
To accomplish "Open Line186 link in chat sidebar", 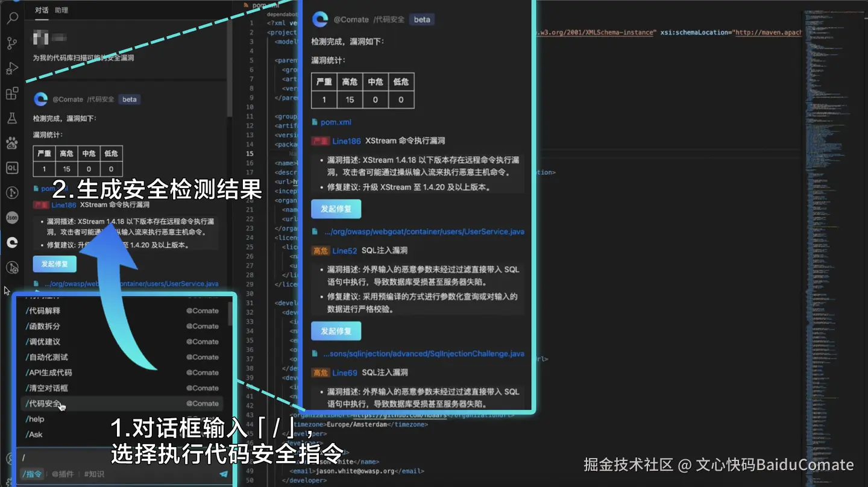I will [x=64, y=206].
